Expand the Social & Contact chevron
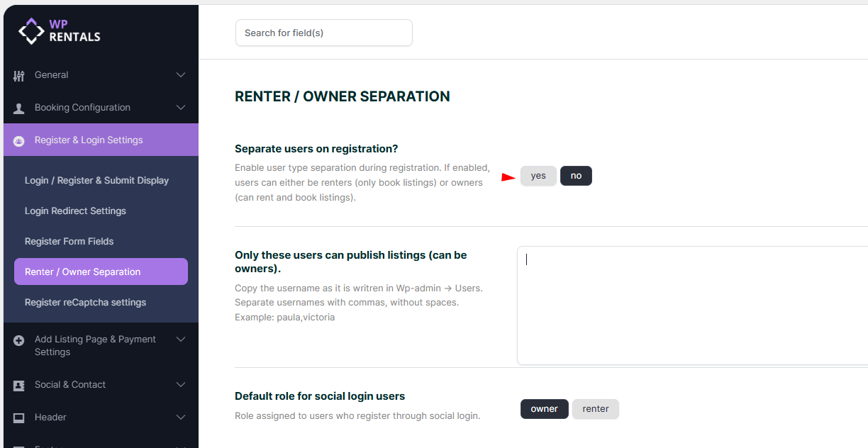This screenshot has width=868, height=448. pyautogui.click(x=181, y=385)
